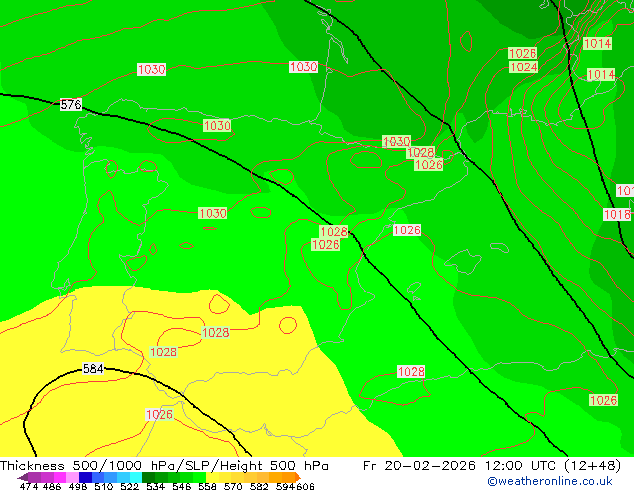Click the legend value 498
Viewport: 634px width, 490px height.
click(78, 486)
